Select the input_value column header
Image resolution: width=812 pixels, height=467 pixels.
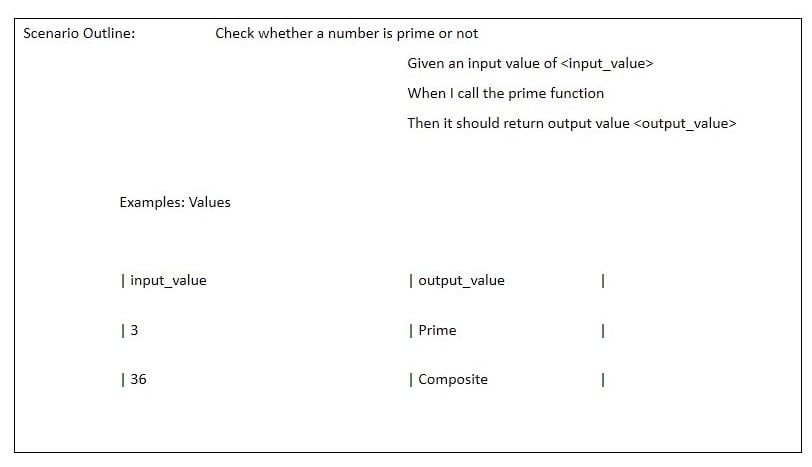coord(168,280)
